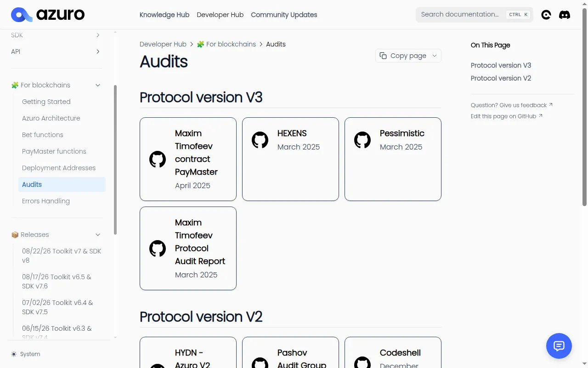Select PayMaster functions in sidebar
588x368 pixels.
pyautogui.click(x=62, y=151)
